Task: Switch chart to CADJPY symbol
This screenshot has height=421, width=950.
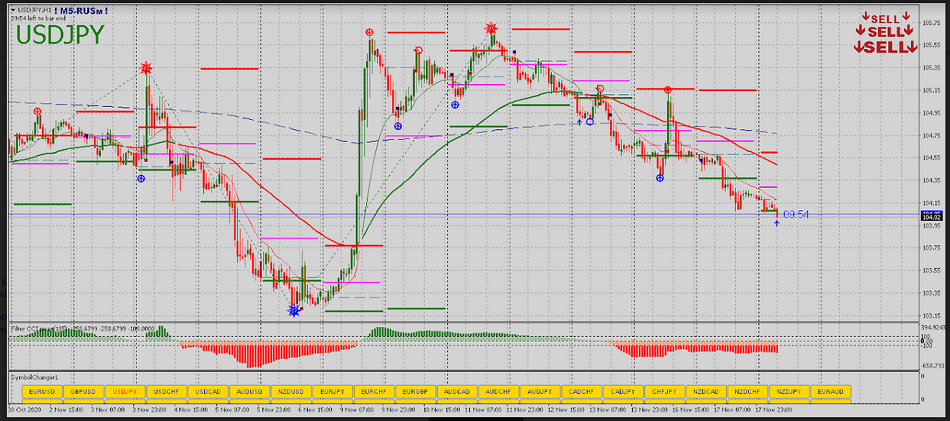Action: click(x=622, y=392)
